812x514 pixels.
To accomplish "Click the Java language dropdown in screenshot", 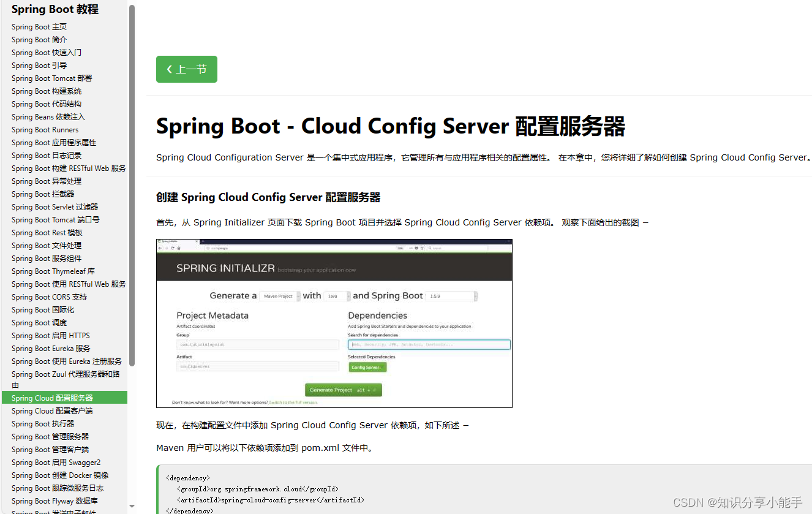I will pyautogui.click(x=337, y=296).
